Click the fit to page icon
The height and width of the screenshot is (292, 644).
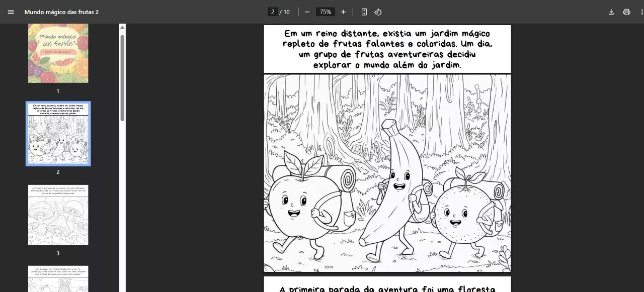pyautogui.click(x=364, y=12)
